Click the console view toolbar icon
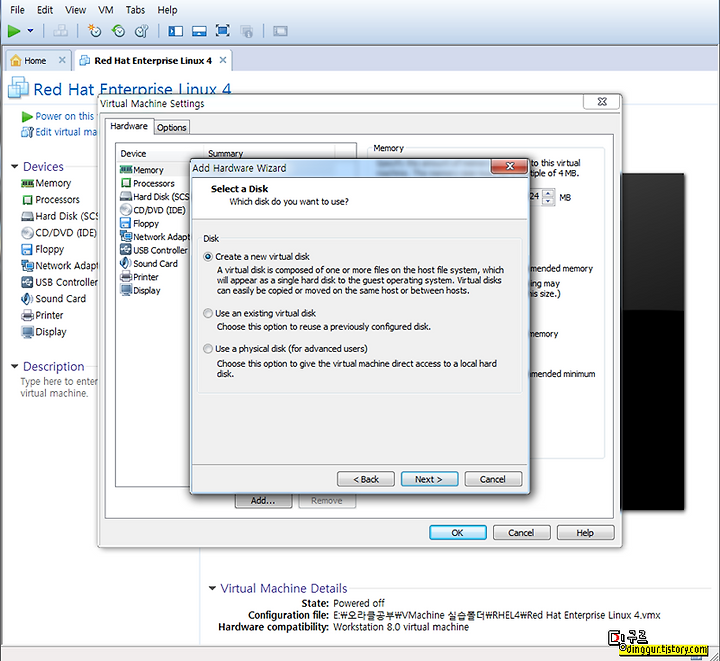720x661 pixels. pos(280,31)
